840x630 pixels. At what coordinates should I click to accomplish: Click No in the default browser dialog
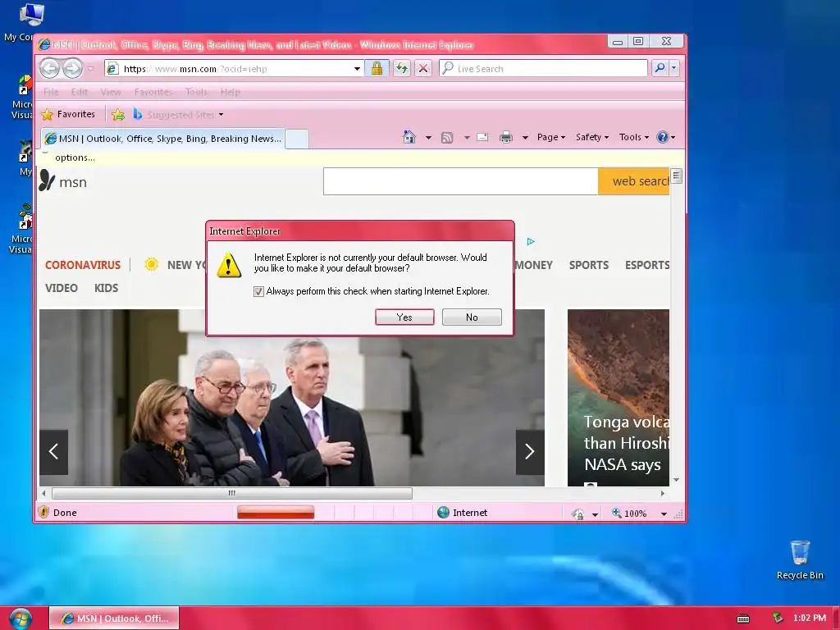tap(472, 317)
